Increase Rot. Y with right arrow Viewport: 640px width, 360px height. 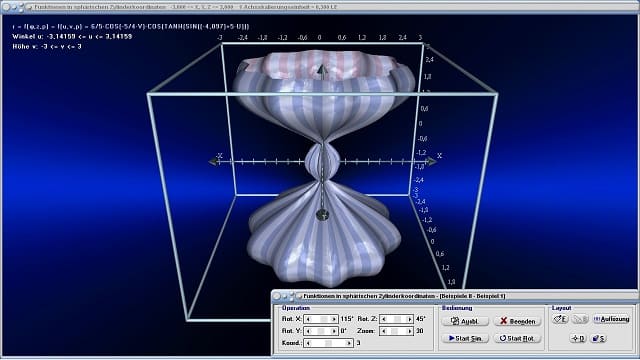(x=334, y=331)
